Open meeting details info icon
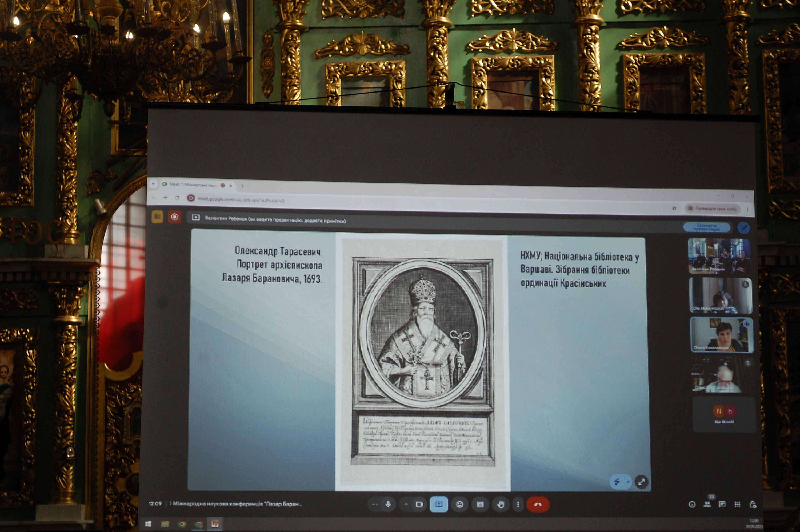 coord(692,504)
